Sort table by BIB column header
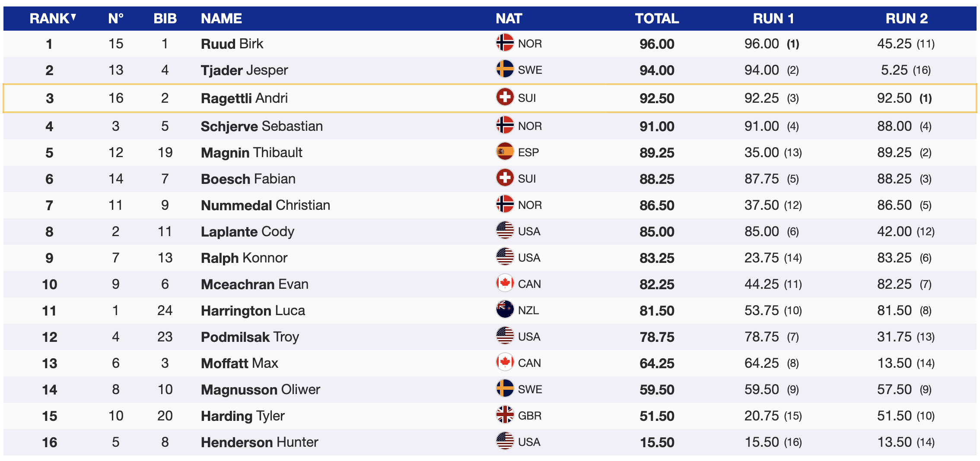This screenshot has width=980, height=461. (x=165, y=19)
